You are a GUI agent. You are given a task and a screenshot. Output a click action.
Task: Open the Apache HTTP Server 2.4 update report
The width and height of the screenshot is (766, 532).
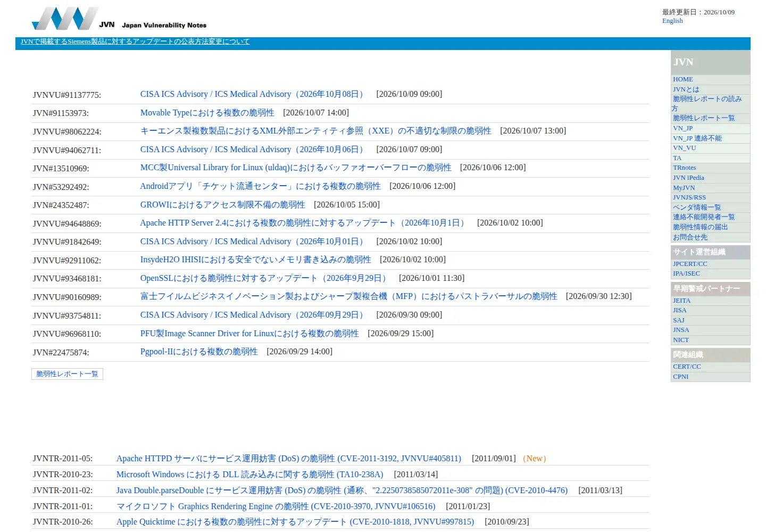click(x=304, y=223)
